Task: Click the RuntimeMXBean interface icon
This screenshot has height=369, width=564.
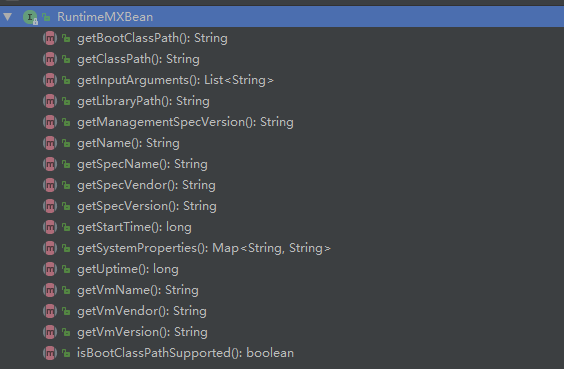Action: point(30,17)
